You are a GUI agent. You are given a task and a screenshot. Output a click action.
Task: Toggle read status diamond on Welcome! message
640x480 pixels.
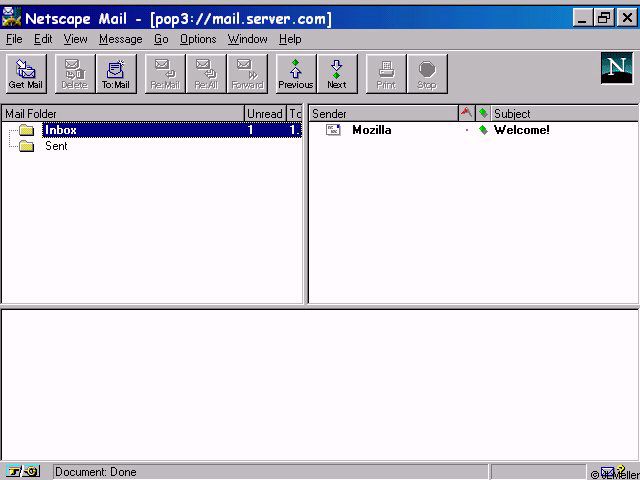(x=483, y=130)
